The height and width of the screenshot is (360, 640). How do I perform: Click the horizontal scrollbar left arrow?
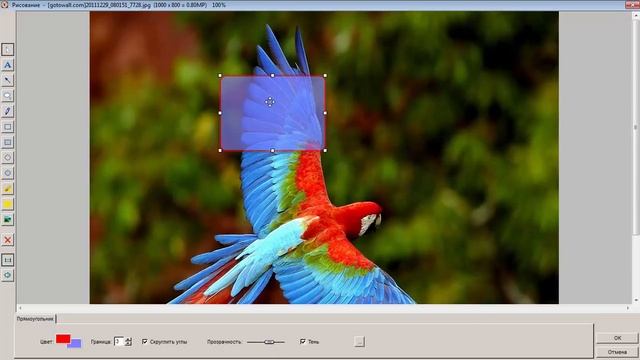20,308
